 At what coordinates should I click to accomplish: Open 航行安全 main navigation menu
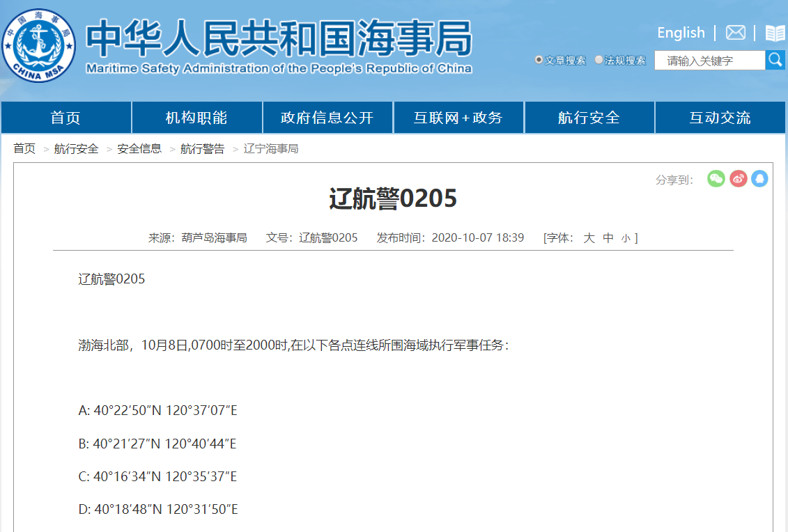pyautogui.click(x=589, y=118)
